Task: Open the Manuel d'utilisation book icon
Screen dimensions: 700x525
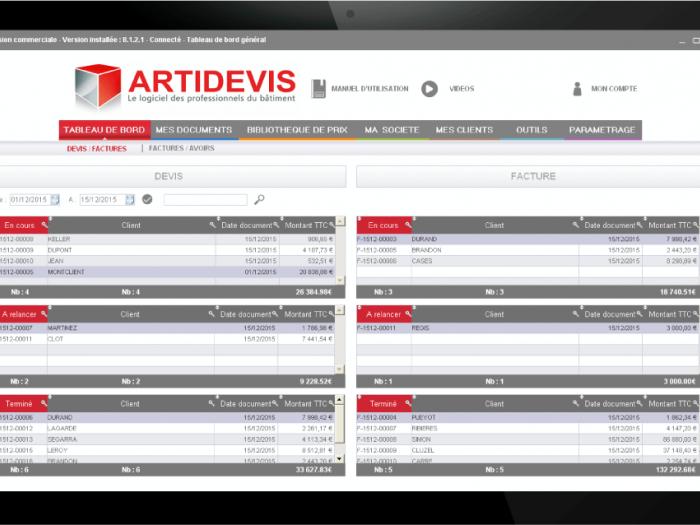Action: 319,88
